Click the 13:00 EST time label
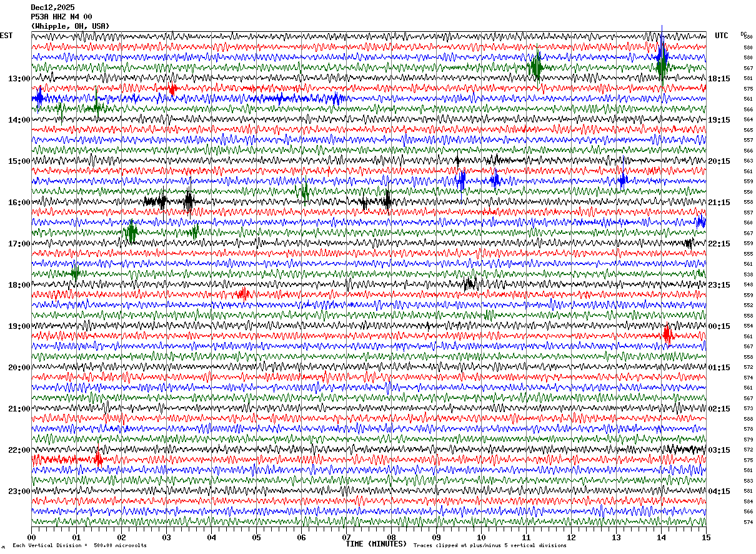The width and height of the screenshot is (756, 554). (19, 79)
